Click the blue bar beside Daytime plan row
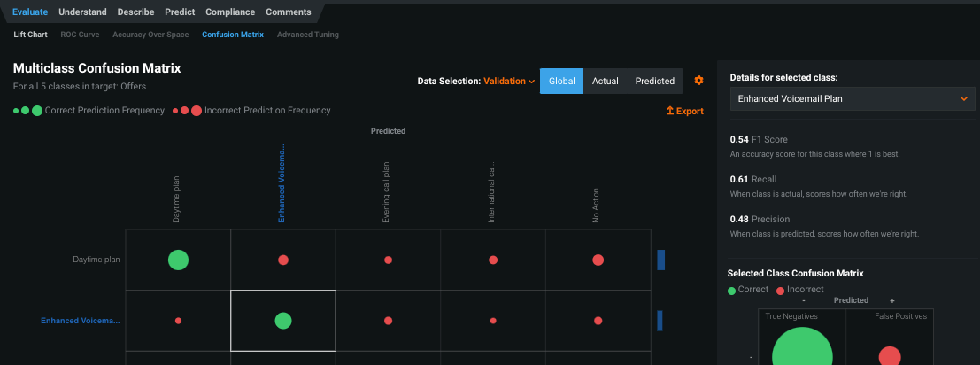980x365 pixels. (660, 260)
